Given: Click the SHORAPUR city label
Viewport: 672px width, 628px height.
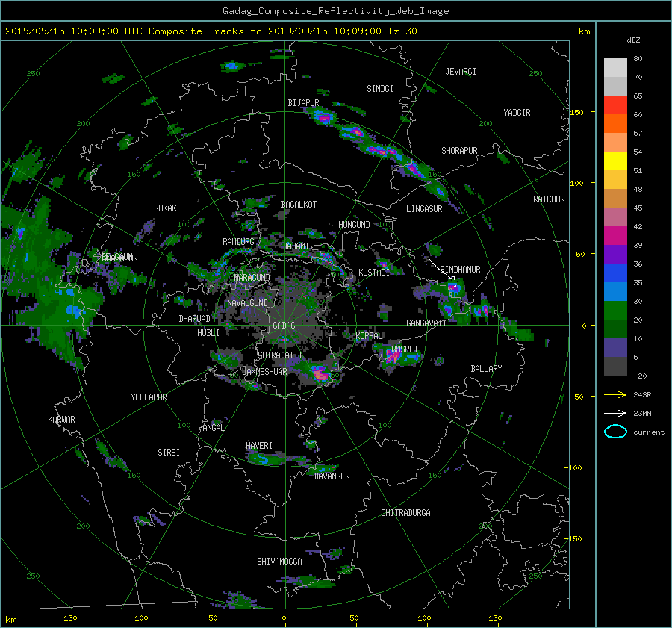Looking at the screenshot, I should [x=459, y=151].
